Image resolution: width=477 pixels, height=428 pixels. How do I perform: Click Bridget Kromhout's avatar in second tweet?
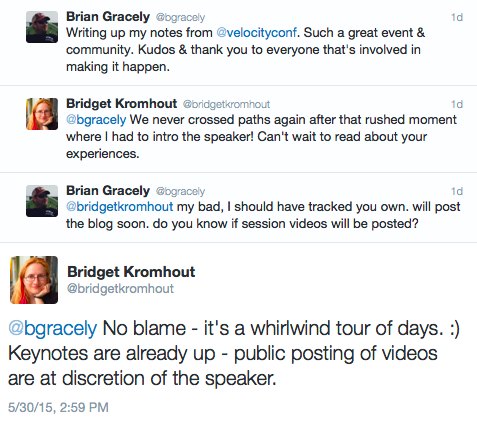[x=42, y=114]
